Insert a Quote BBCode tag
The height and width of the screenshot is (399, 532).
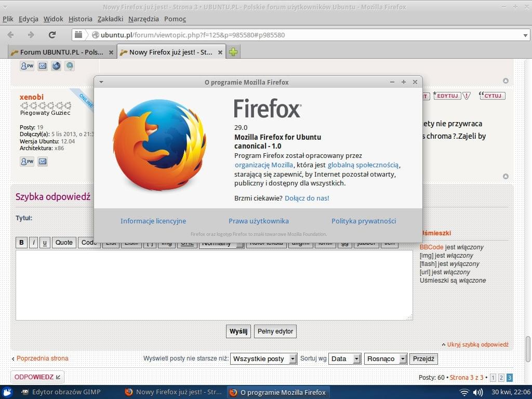64,243
